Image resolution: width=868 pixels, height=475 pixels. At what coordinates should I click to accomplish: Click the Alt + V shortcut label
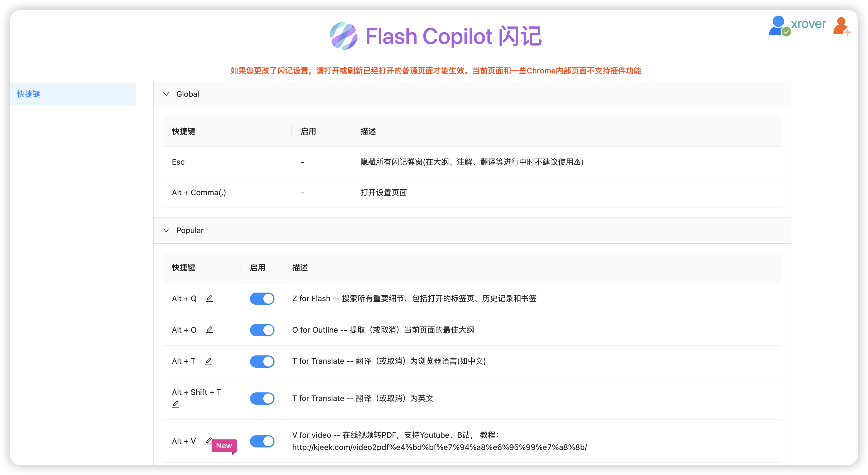(184, 441)
